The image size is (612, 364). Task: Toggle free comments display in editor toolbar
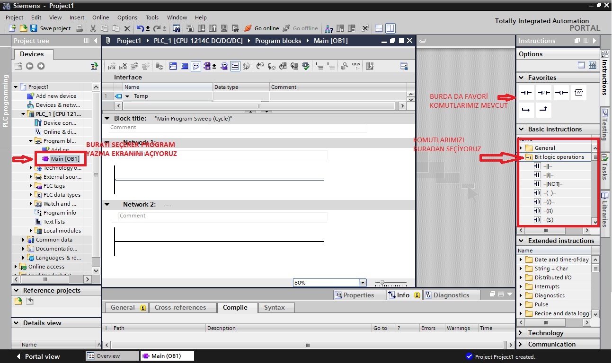click(x=196, y=66)
